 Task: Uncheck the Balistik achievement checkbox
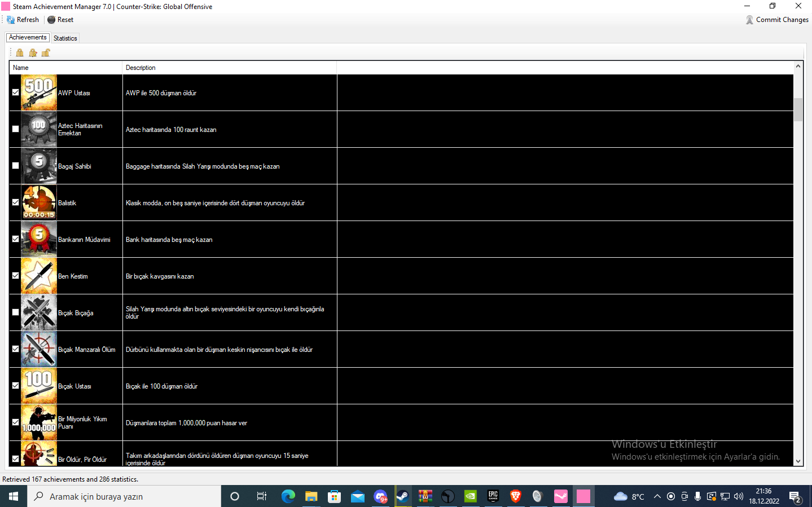[x=16, y=202]
